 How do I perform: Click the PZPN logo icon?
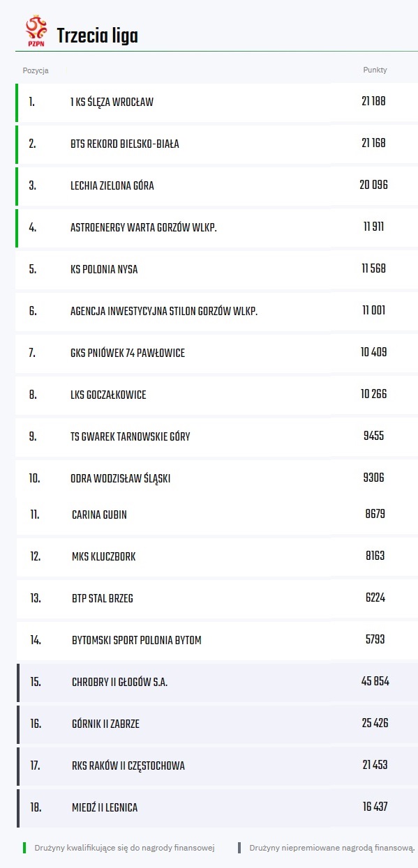tap(36, 31)
